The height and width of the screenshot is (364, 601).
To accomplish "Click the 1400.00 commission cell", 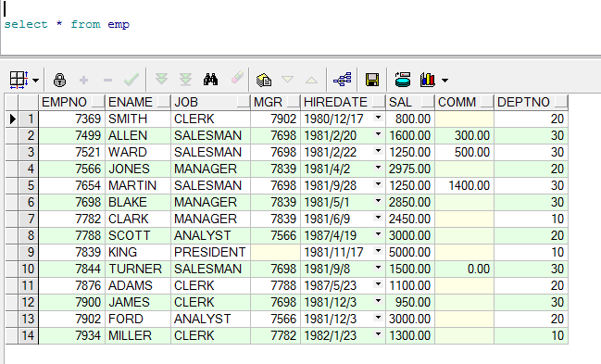I will point(465,185).
